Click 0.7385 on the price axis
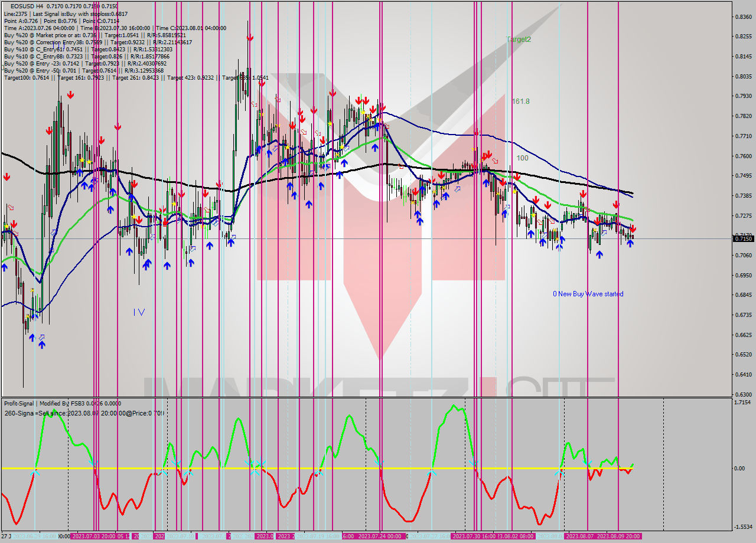This screenshot has height=543, width=756. (743, 195)
